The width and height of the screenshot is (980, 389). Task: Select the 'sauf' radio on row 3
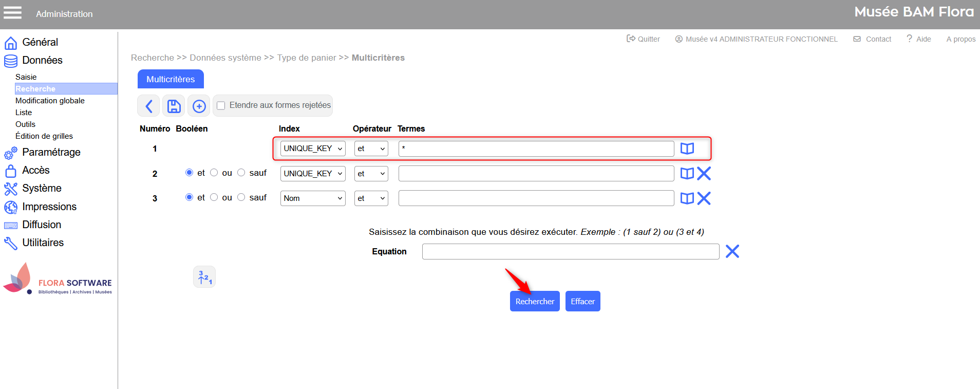coord(241,197)
